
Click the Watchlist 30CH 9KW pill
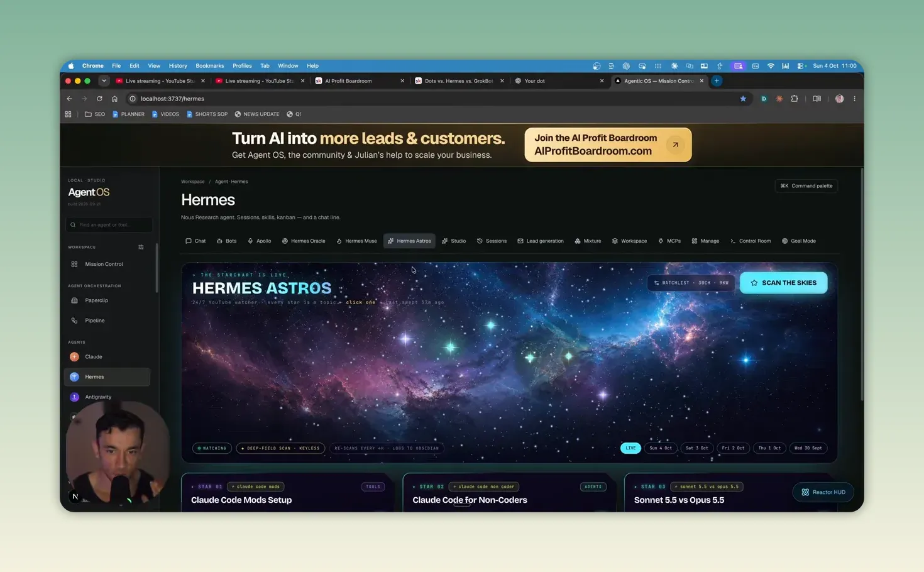click(x=691, y=283)
